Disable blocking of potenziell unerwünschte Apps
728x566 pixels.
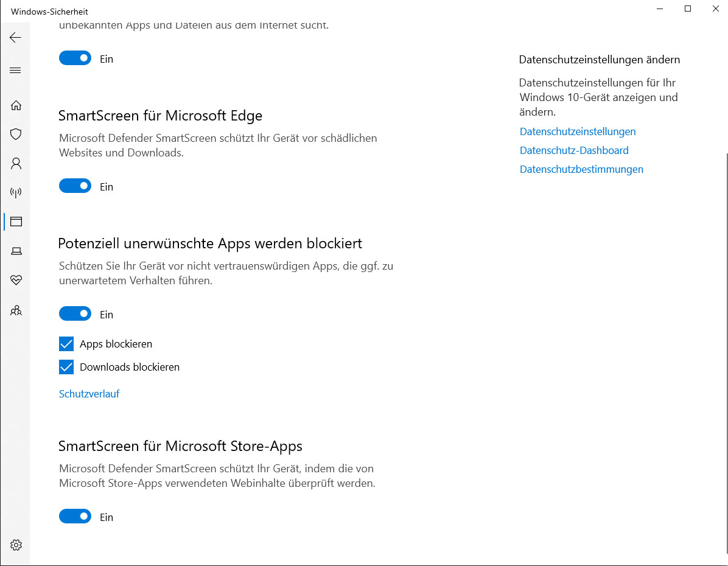click(x=75, y=313)
